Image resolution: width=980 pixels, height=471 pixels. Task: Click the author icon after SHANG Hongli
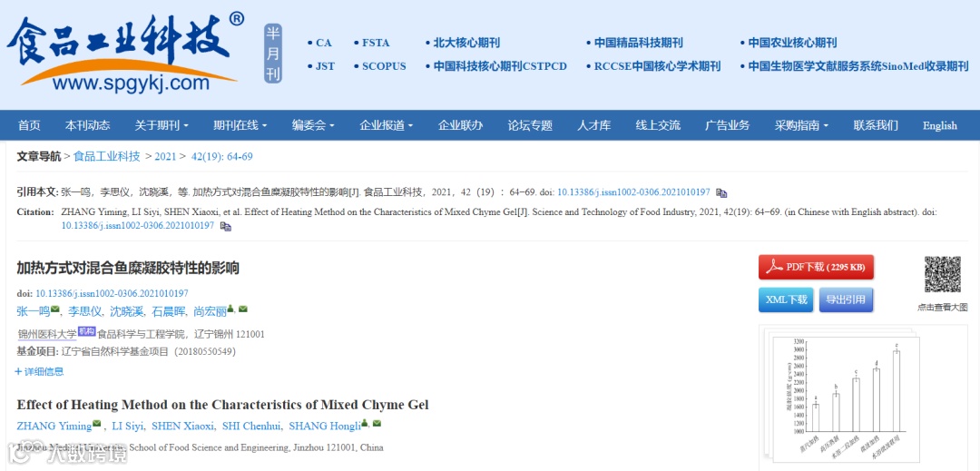tap(365, 424)
